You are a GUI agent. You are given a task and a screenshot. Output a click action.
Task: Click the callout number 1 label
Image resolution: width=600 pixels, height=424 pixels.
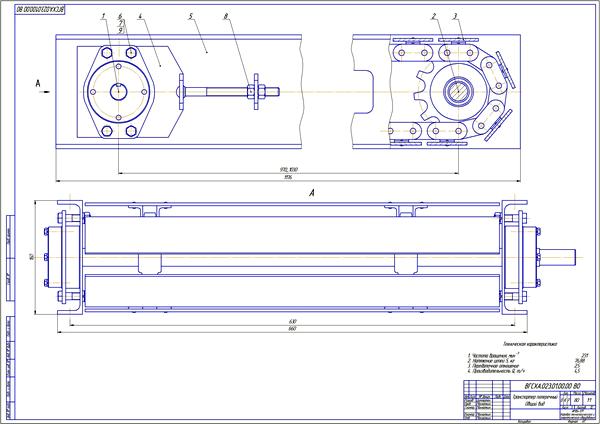(103, 16)
